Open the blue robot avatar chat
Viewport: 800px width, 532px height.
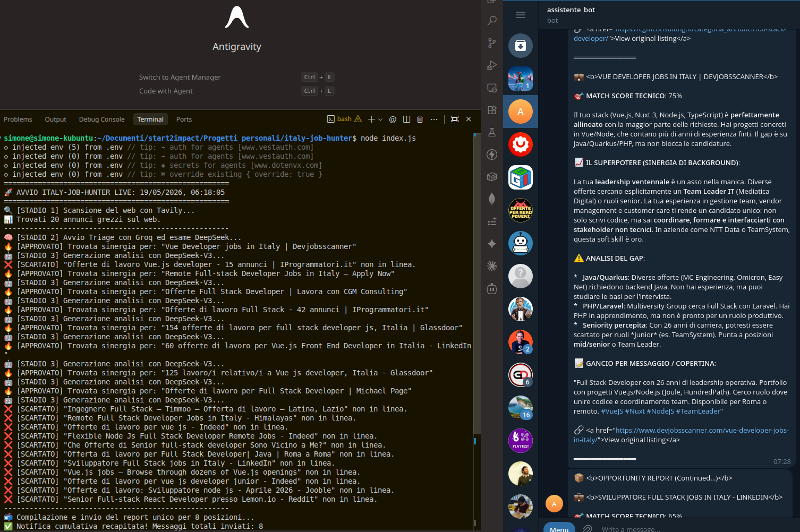521,243
